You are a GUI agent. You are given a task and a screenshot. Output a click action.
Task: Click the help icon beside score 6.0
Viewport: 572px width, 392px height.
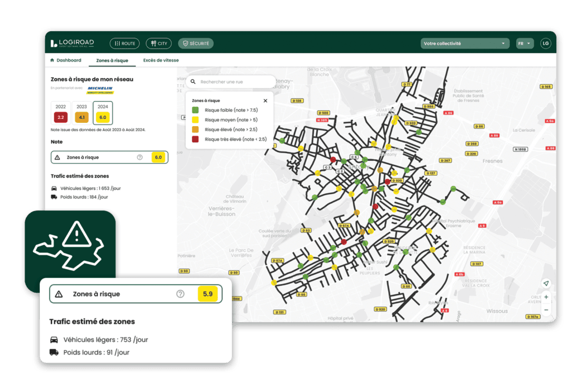pos(140,157)
